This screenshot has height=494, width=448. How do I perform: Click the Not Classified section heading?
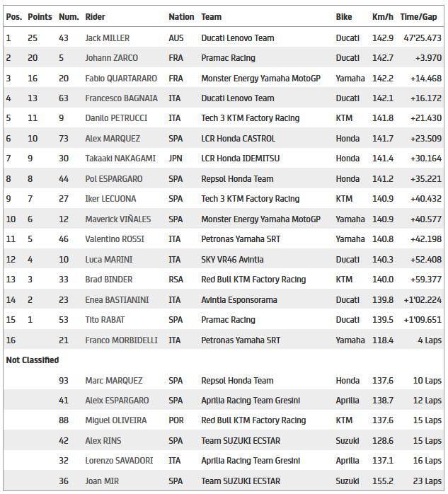point(33,360)
